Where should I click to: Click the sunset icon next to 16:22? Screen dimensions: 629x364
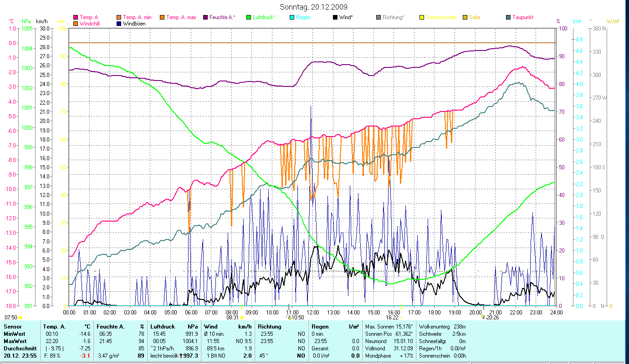pyautogui.click(x=401, y=318)
